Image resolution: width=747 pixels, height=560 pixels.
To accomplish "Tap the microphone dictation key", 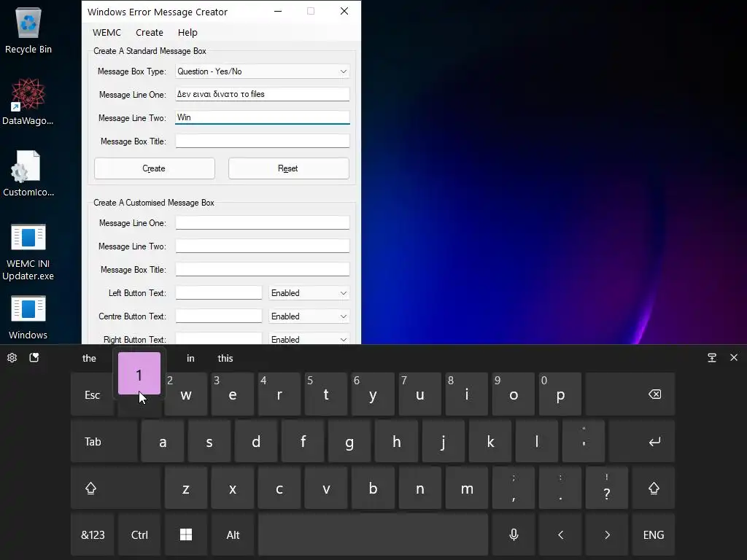I will coord(514,534).
